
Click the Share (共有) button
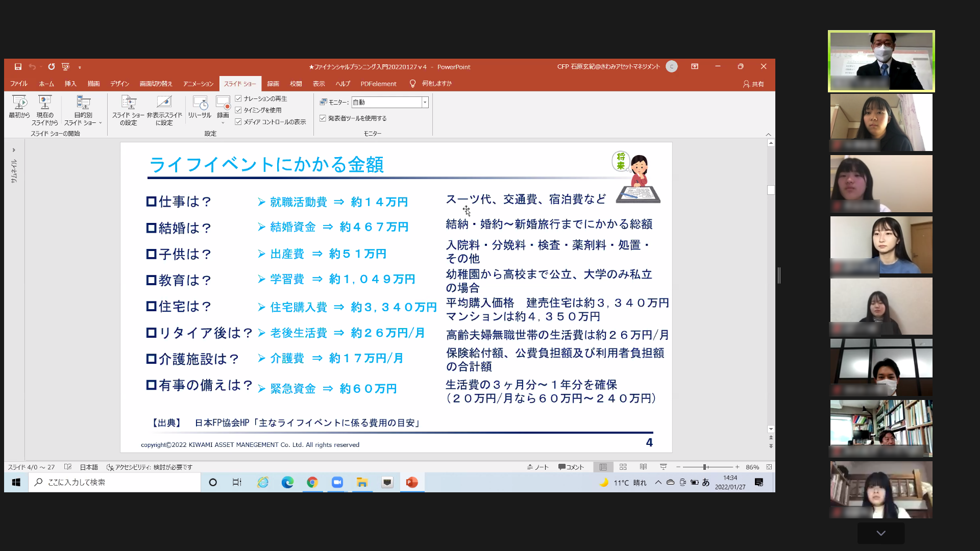(753, 84)
